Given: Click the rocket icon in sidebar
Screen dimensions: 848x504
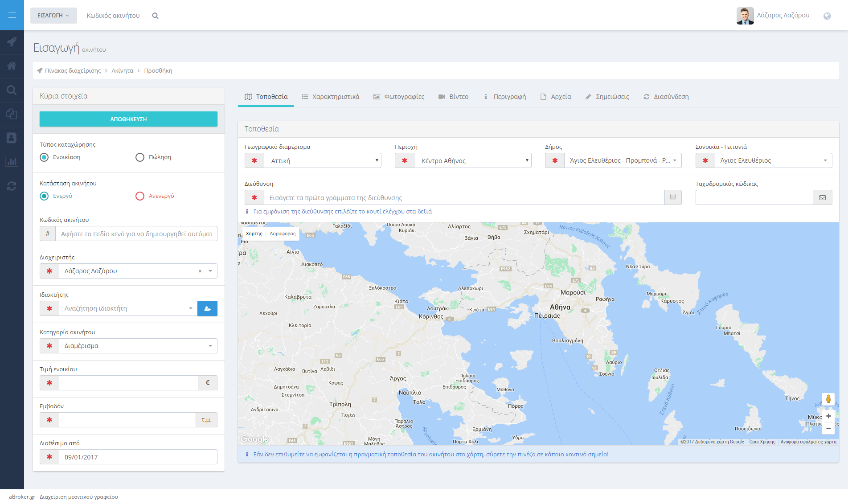Looking at the screenshot, I should pyautogui.click(x=12, y=42).
